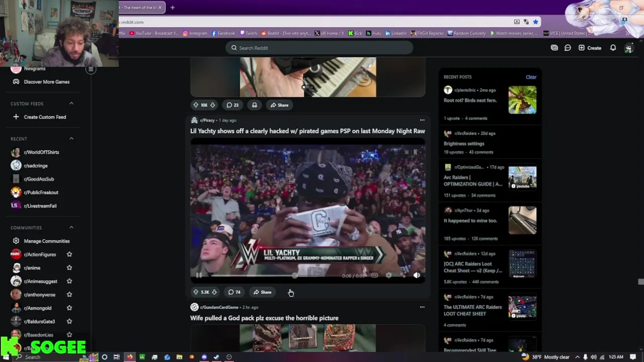Image resolution: width=644 pixels, height=362 pixels.
Task: Collapse the Communities section
Action: (71, 228)
